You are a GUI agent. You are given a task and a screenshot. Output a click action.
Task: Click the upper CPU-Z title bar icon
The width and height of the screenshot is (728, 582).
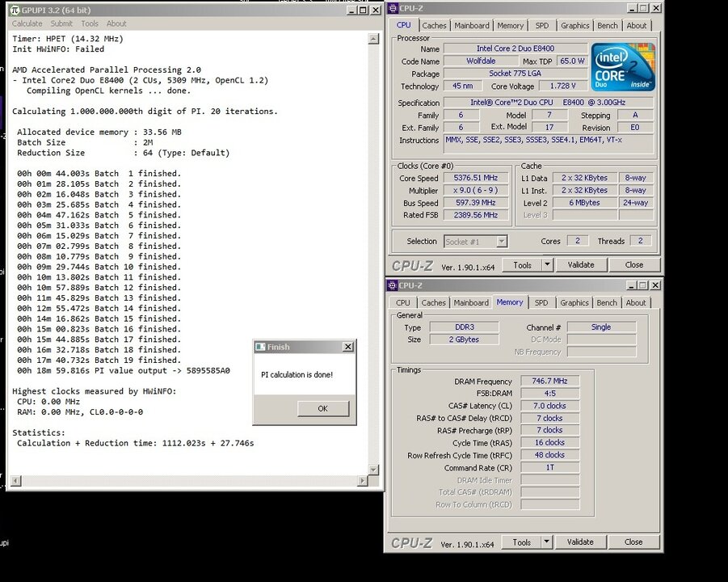coord(393,8)
